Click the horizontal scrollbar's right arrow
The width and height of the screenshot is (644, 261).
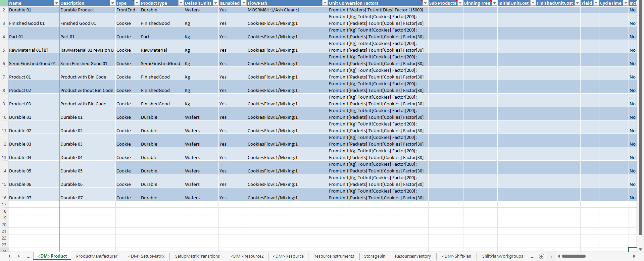click(x=634, y=256)
